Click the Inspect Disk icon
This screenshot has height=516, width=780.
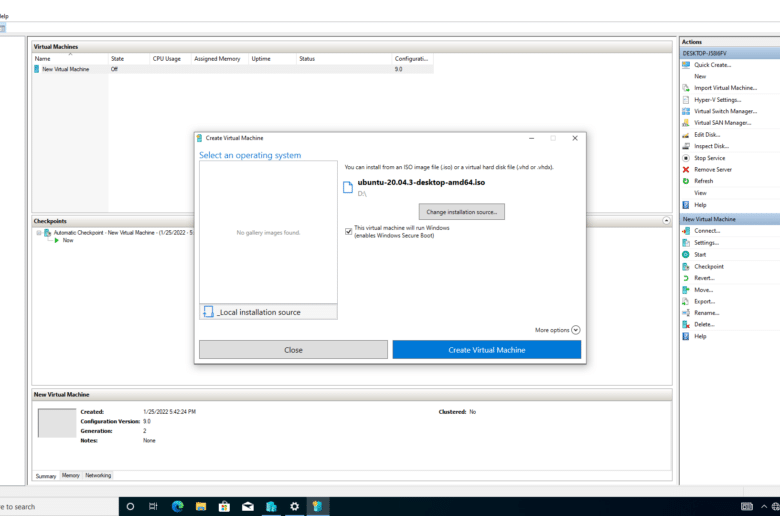pos(686,146)
